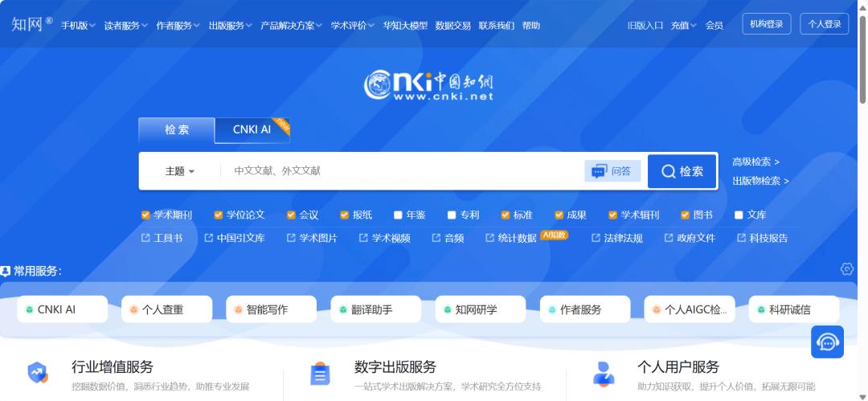Open the 学术图片 external link icon
Screen dimensions: 868x401
coord(291,238)
